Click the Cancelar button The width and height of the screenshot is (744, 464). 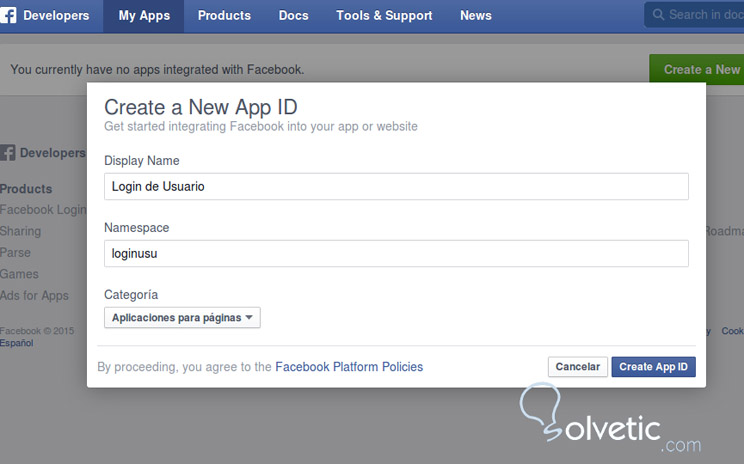coord(578,367)
